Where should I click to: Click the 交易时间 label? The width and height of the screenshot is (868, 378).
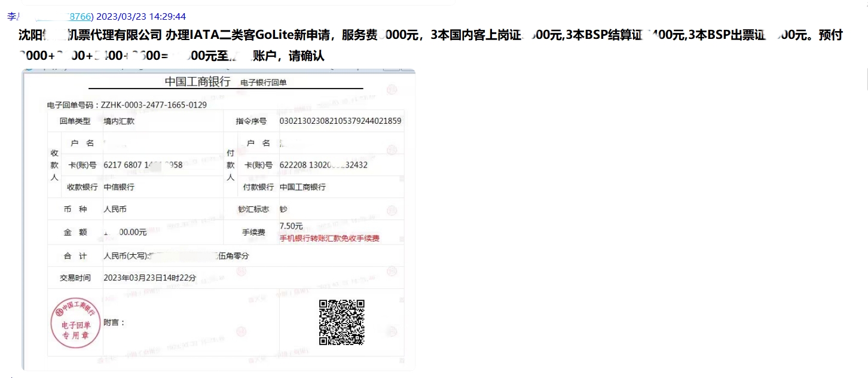(x=75, y=278)
